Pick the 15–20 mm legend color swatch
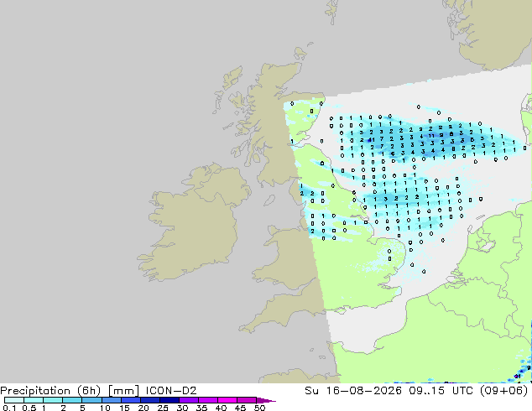The image size is (532, 411). (x=130, y=400)
